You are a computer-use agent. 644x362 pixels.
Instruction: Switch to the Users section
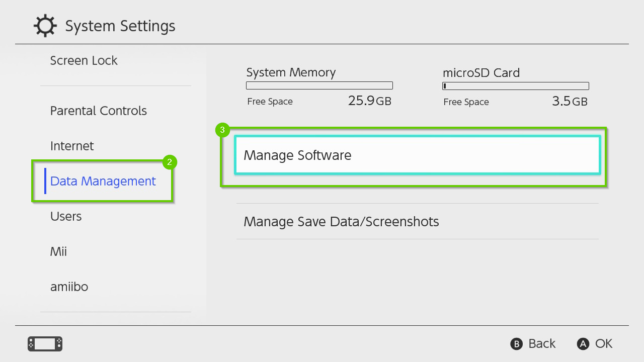click(x=65, y=216)
